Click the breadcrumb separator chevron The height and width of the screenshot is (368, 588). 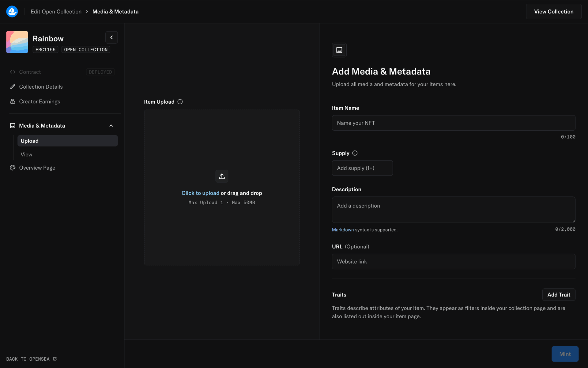(87, 12)
